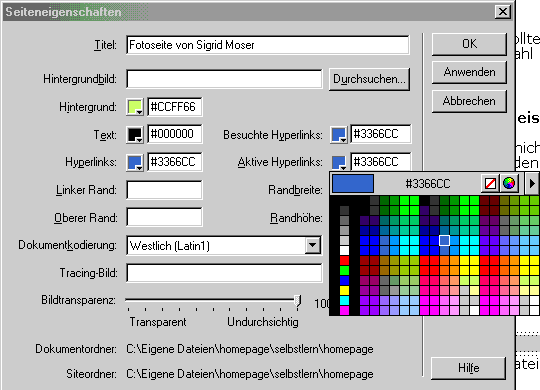Viewport: 540px width, 390px height.
Task: Edit the Hintergrund hex value #CCFF66
Action: click(x=175, y=107)
